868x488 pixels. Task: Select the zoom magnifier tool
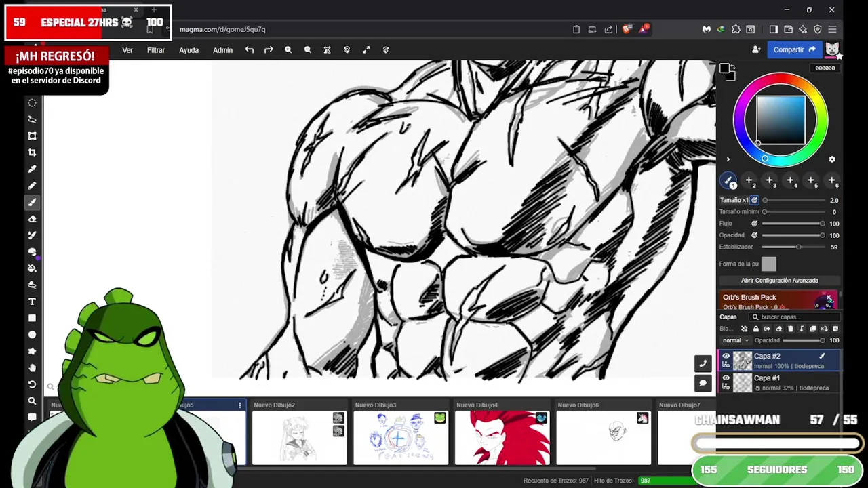(32, 401)
